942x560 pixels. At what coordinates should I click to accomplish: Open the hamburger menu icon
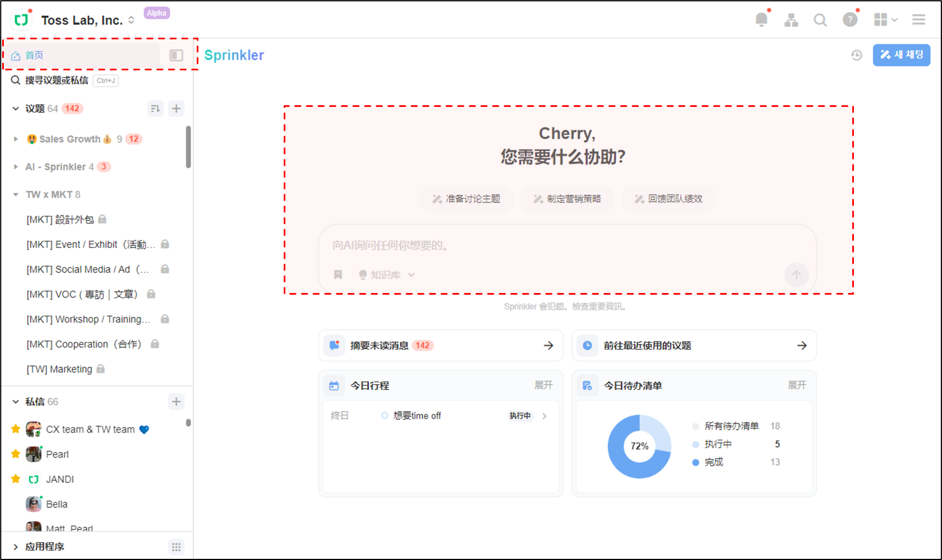click(919, 20)
